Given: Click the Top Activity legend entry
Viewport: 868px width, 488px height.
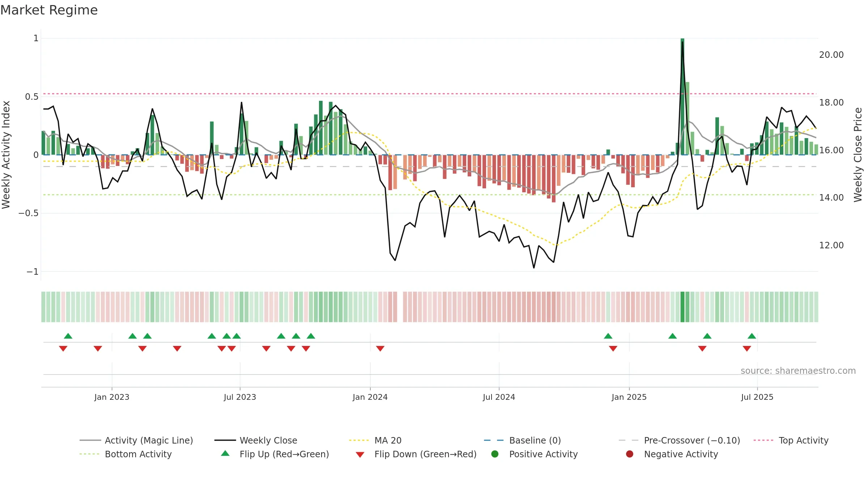Looking at the screenshot, I should click(791, 440).
